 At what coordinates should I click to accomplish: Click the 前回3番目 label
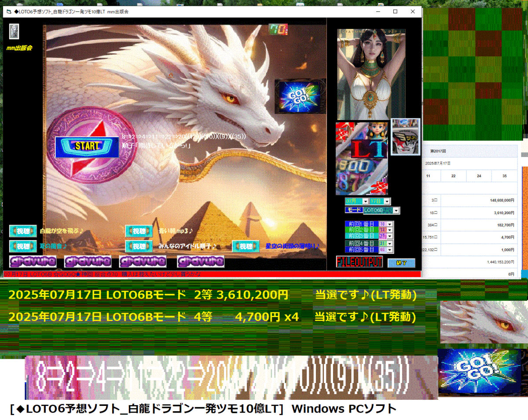361,236
